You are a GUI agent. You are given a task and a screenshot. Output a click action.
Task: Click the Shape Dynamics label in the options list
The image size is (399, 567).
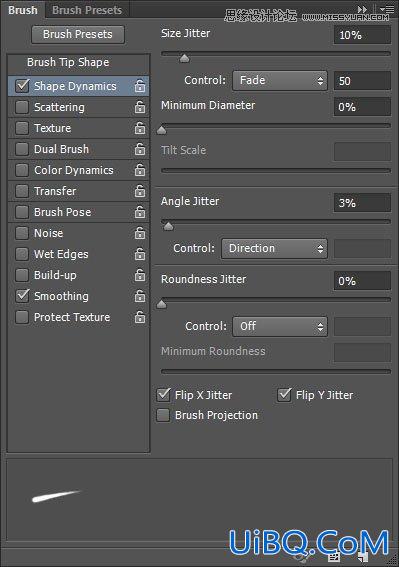pos(75,86)
